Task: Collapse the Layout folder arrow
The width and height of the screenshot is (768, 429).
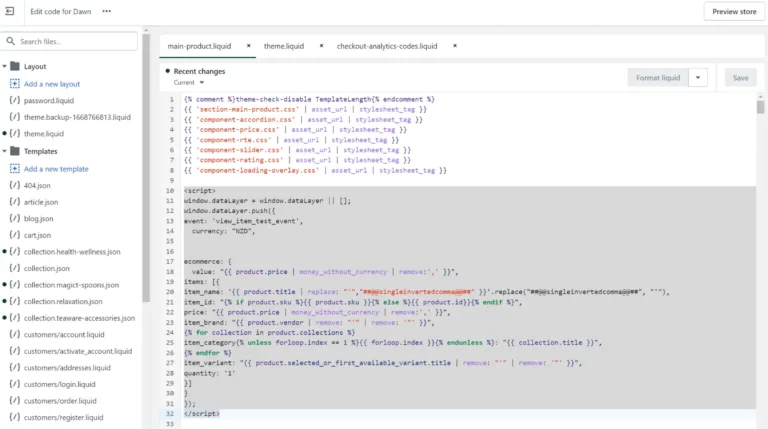Action: 4,66
